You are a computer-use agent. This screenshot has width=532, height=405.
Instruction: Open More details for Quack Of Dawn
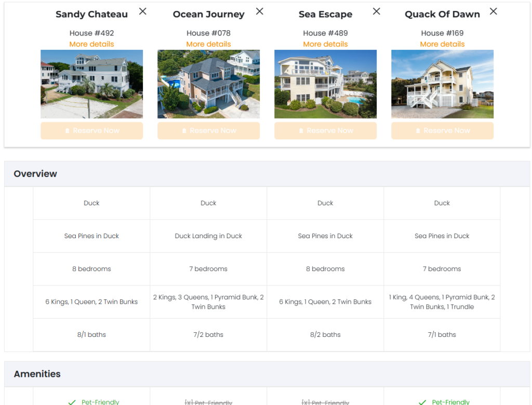click(x=442, y=44)
